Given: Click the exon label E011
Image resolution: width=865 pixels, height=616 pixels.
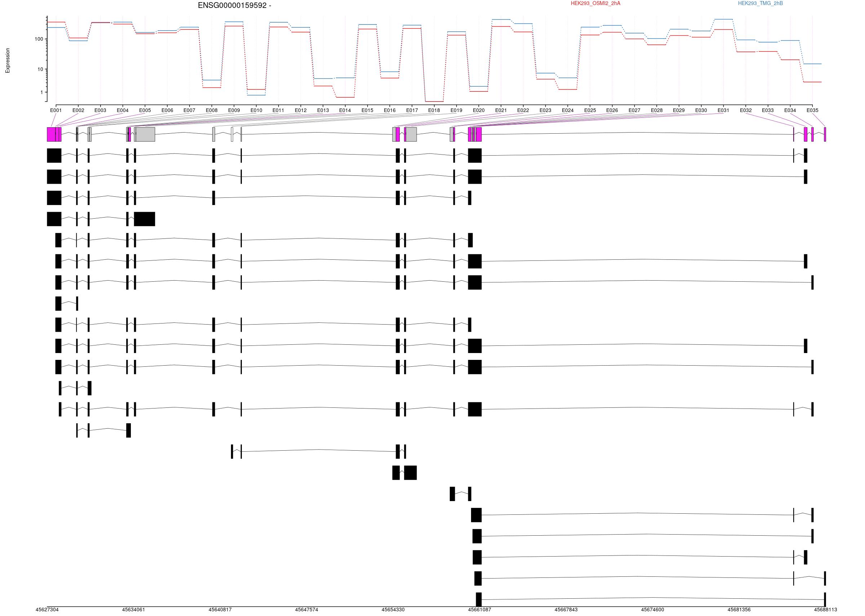Looking at the screenshot, I should [x=278, y=110].
